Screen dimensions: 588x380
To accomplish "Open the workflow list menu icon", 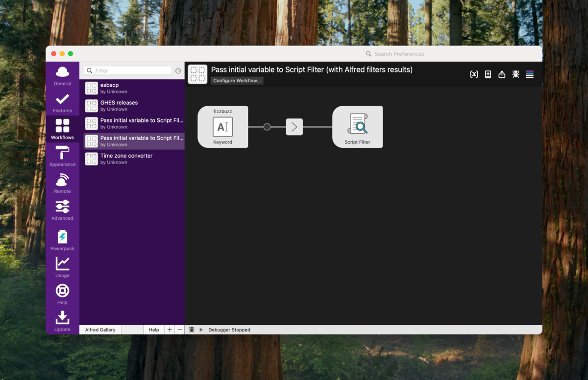I will pos(530,74).
